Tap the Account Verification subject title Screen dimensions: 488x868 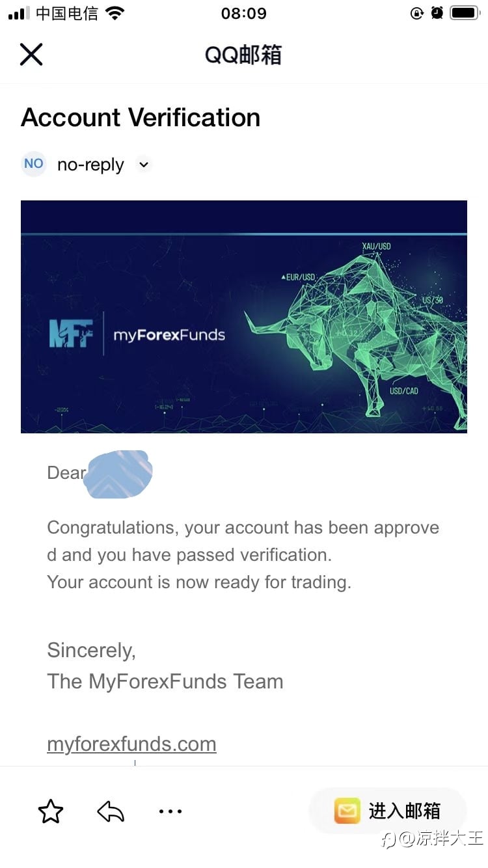pos(141,118)
